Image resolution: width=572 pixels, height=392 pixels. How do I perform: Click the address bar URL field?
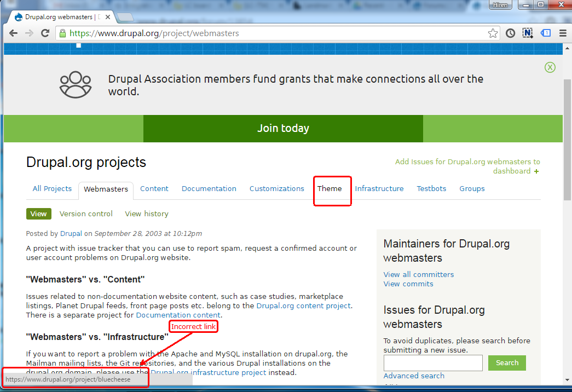click(276, 33)
